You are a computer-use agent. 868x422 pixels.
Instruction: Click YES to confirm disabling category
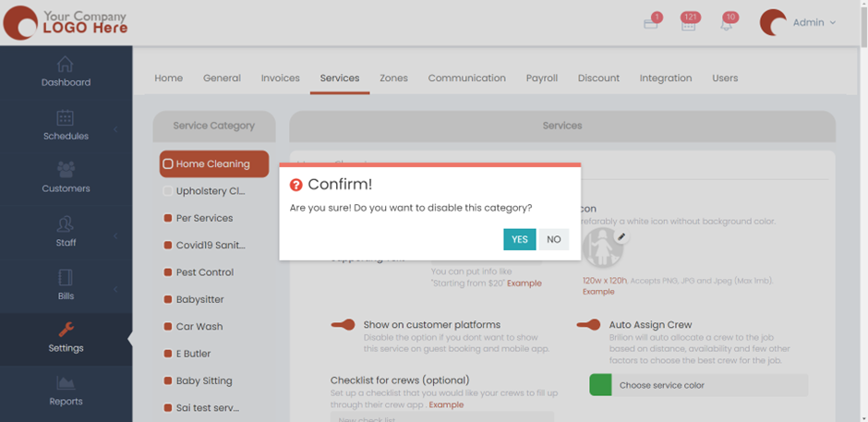519,239
